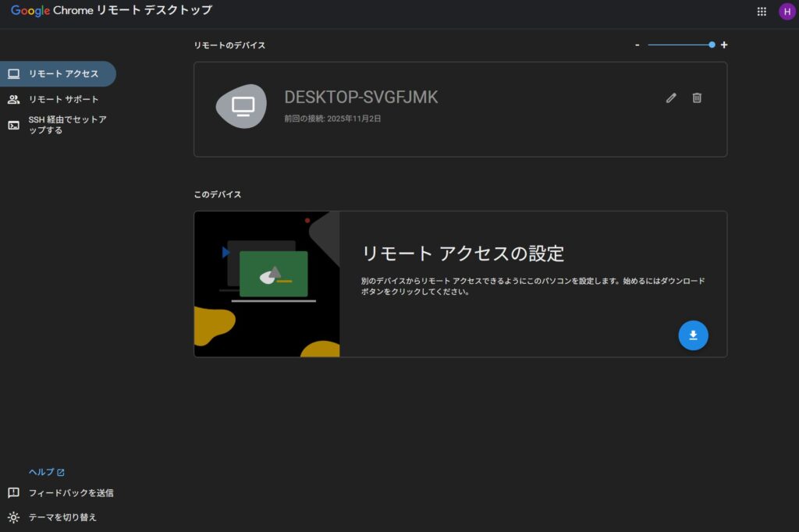Click the purple H account avatar
This screenshot has width=799, height=532.
[787, 12]
